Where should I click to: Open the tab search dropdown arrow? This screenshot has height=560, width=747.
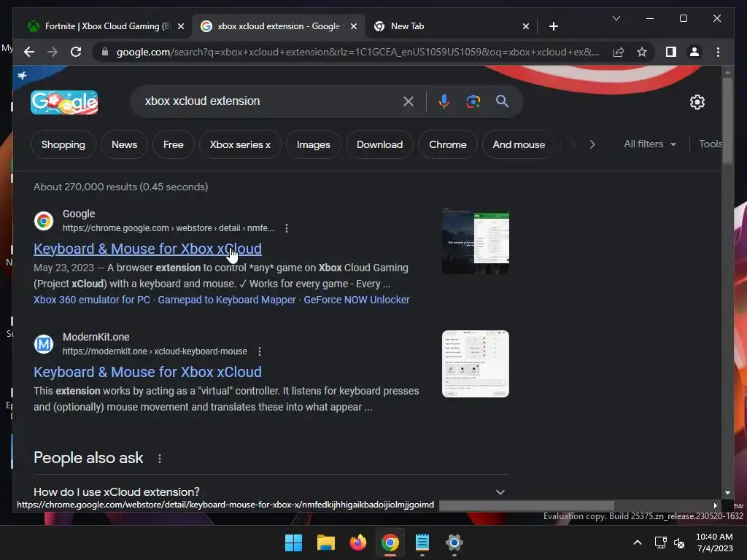pyautogui.click(x=616, y=18)
